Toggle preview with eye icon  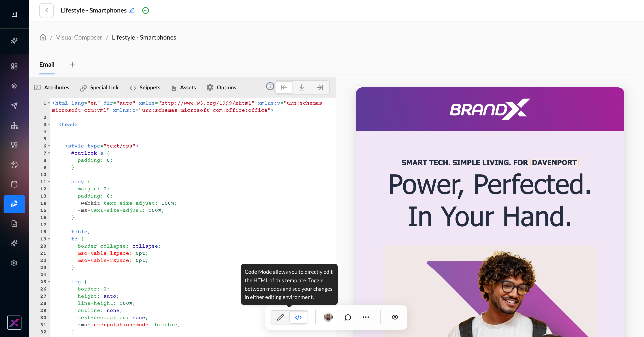pos(395,317)
